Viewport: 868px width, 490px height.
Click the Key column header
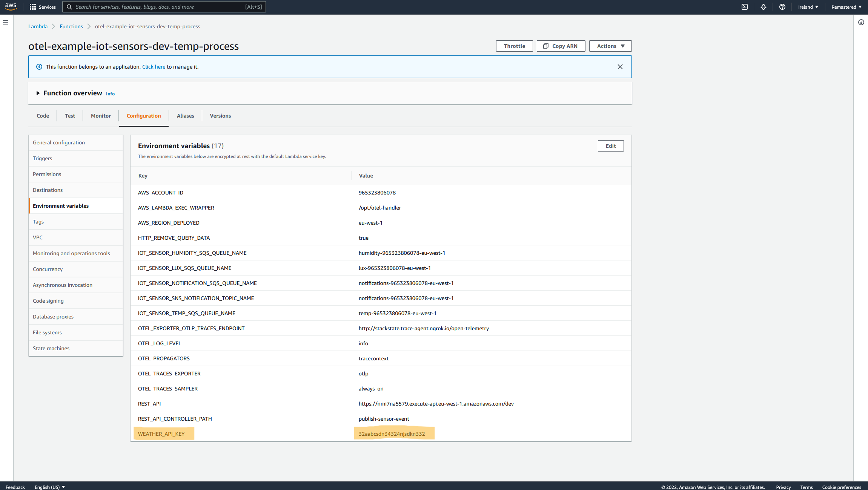pos(143,176)
